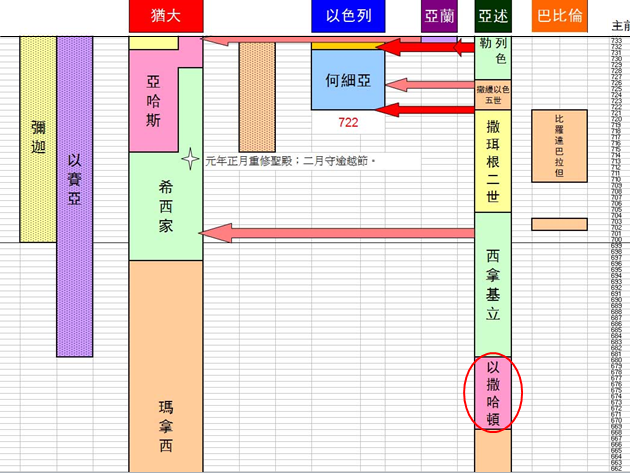The height and width of the screenshot is (473, 630).
Task: Click the yellow block above 亞哈斯
Action: tap(153, 43)
